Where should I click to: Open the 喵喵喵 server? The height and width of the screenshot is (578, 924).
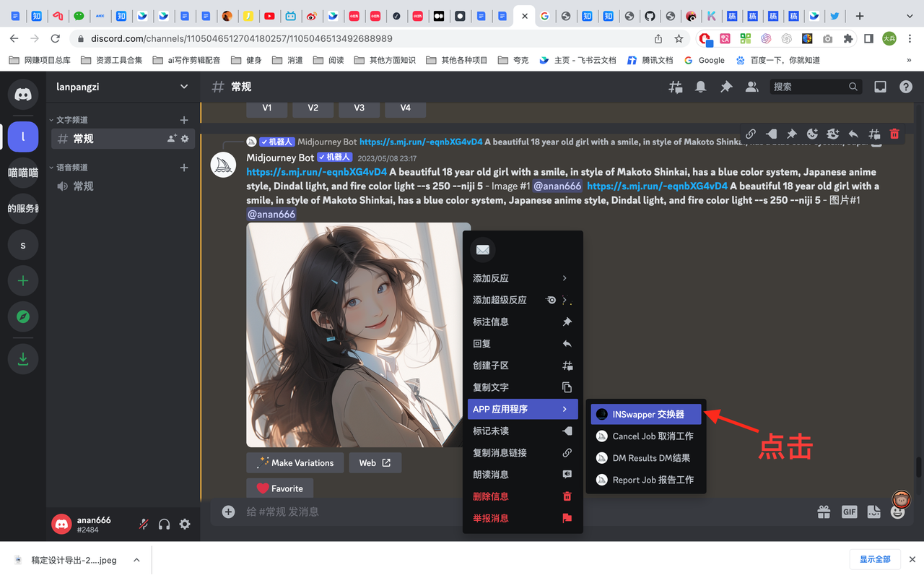(x=23, y=173)
